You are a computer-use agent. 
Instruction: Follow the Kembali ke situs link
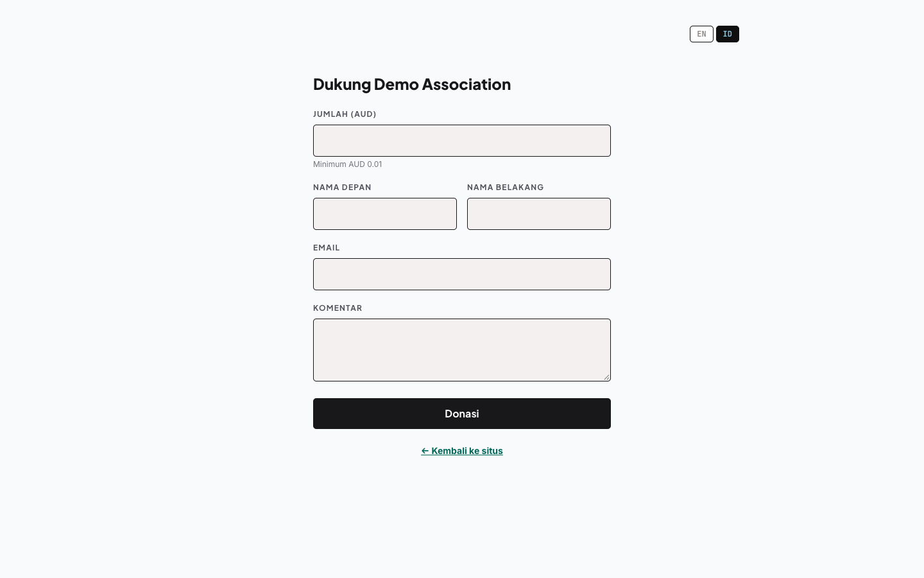(x=462, y=451)
